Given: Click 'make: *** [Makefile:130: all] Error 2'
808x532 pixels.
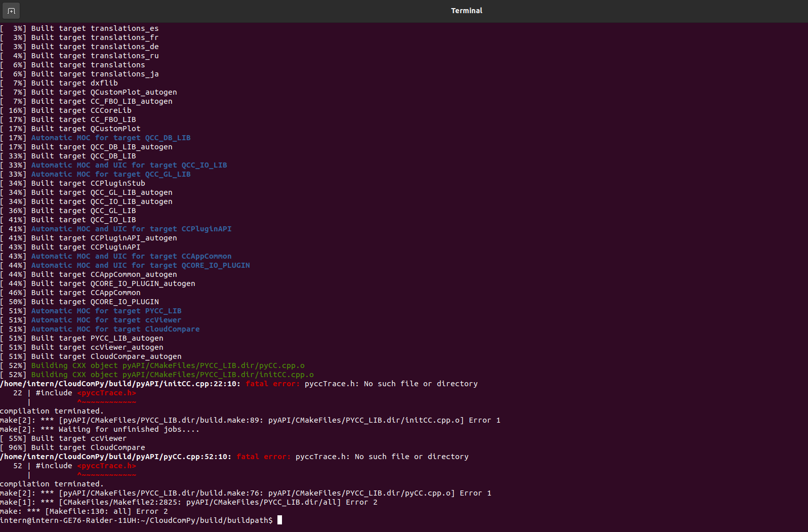Looking at the screenshot, I should (84, 511).
